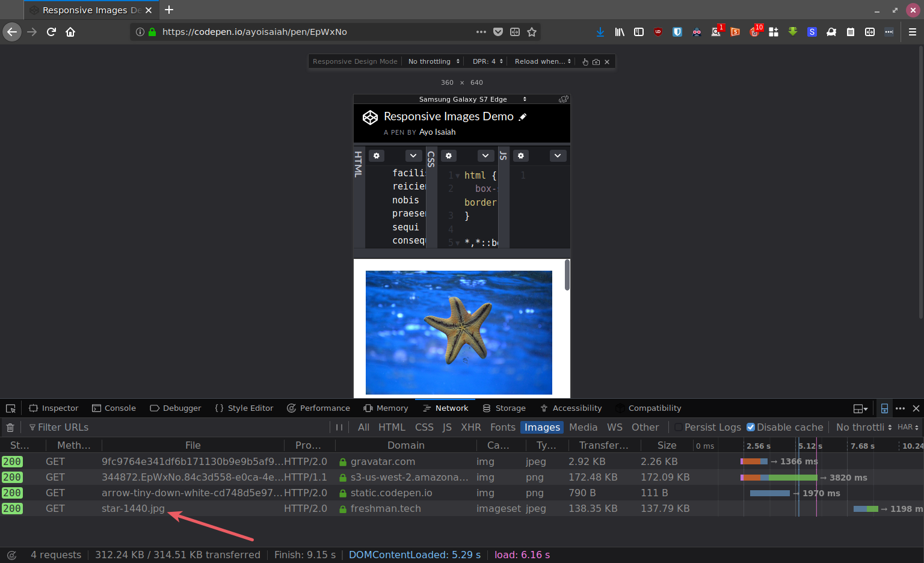Click the element picker icon in DevTools
The height and width of the screenshot is (563, 924).
pyautogui.click(x=11, y=408)
